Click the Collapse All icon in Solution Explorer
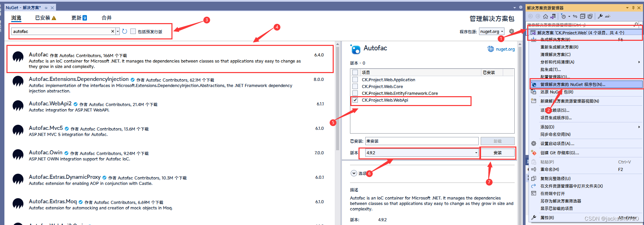The width and height of the screenshot is (644, 225). click(x=583, y=16)
